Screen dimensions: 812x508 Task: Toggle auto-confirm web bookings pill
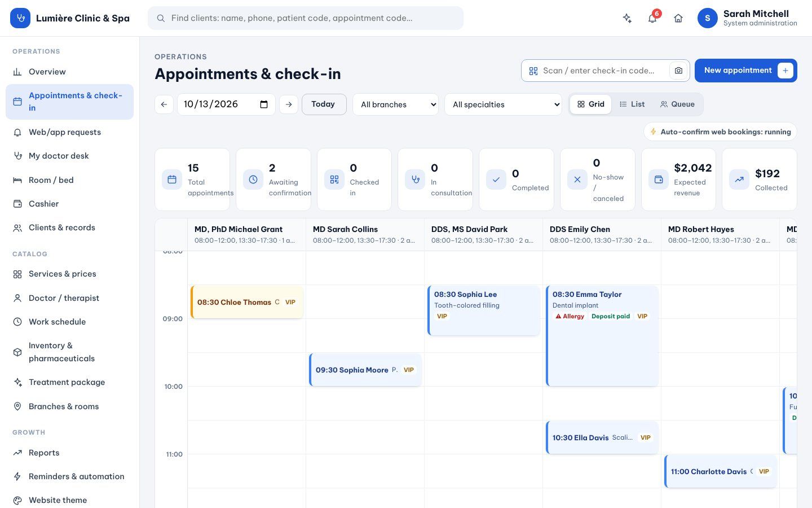pos(720,132)
